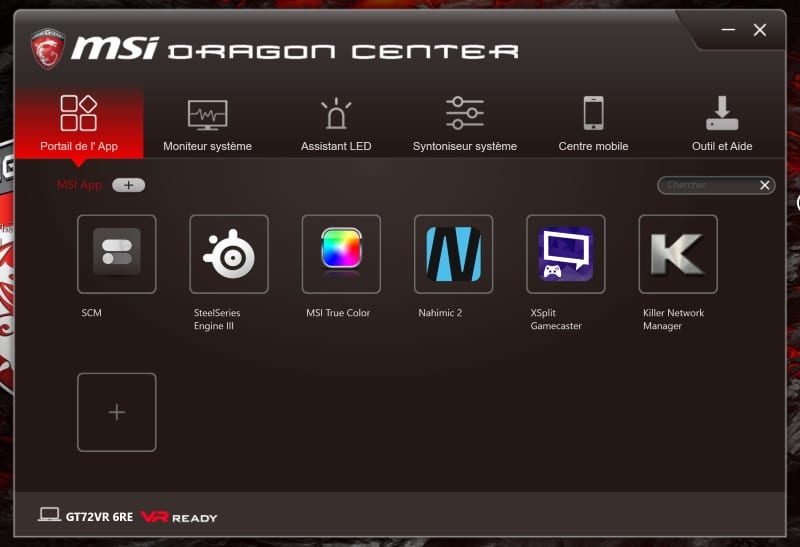This screenshot has width=800, height=547.
Task: Click the MSI dragon shield logo
Action: point(47,48)
